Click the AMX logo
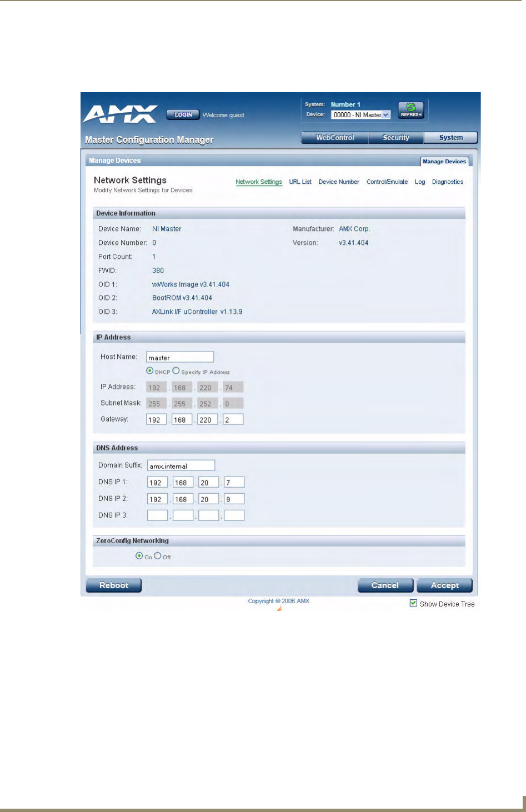Image resolution: width=526 pixels, height=812 pixels. pyautogui.click(x=121, y=114)
